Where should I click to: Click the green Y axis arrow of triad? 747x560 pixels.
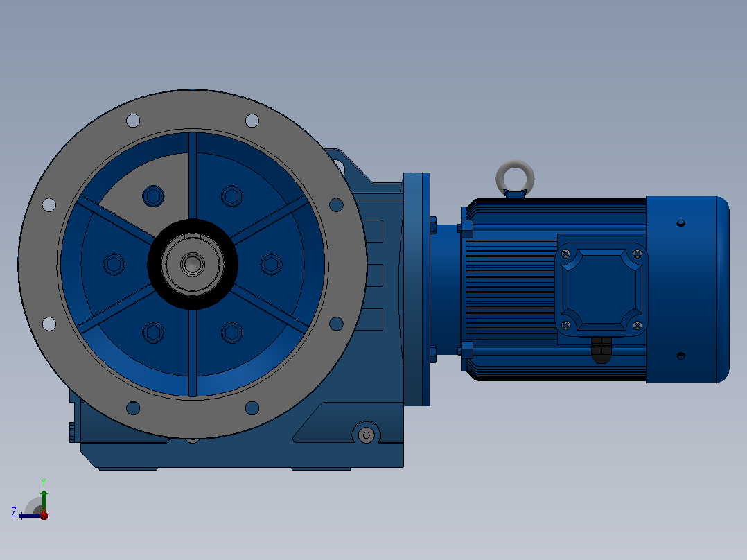coord(44,500)
